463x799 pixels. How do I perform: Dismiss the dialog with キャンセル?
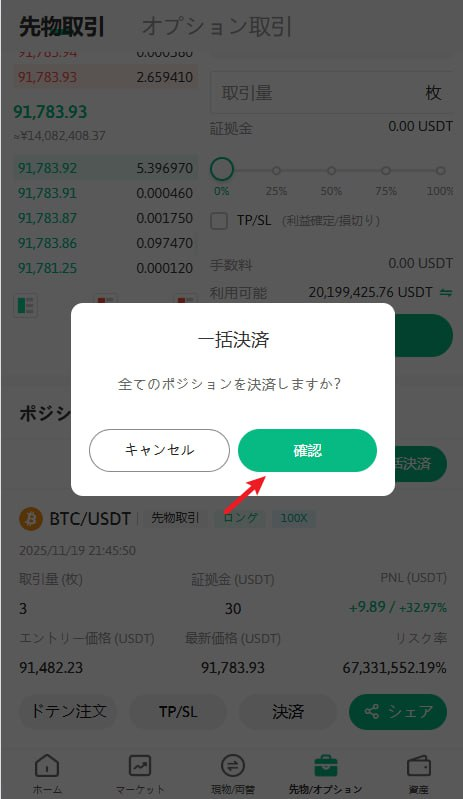159,450
